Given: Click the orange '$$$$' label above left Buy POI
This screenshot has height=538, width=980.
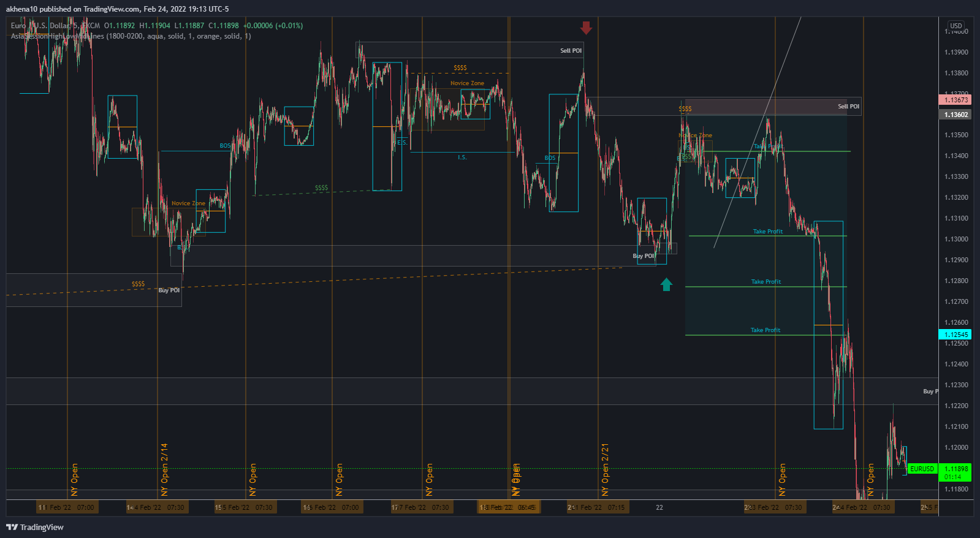Looking at the screenshot, I should coord(138,284).
